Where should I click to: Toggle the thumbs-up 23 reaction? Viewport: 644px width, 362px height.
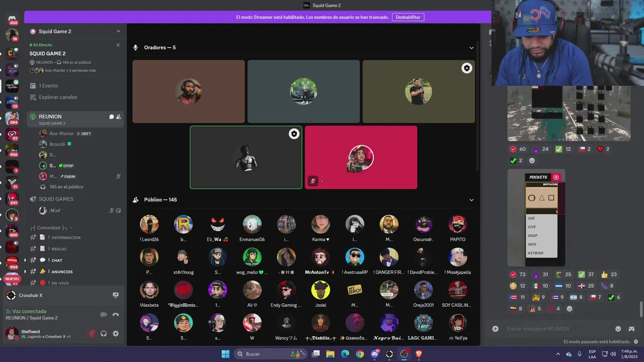[609, 275]
